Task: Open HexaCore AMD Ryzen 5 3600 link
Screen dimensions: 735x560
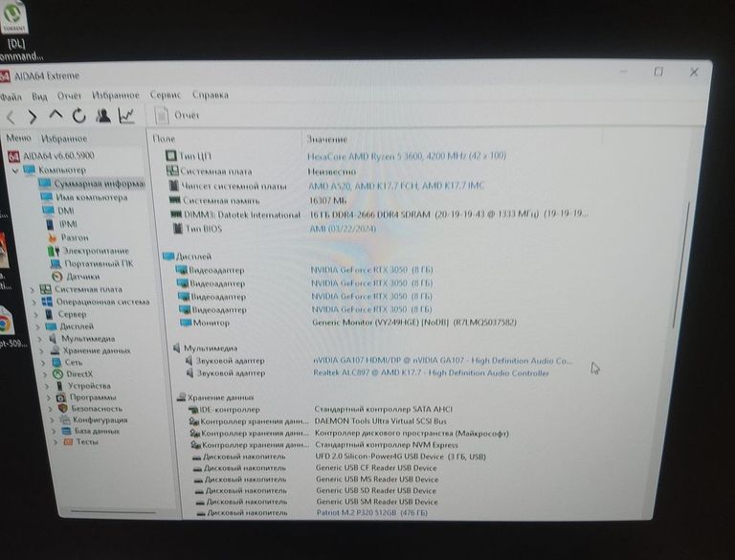Action: (407, 156)
